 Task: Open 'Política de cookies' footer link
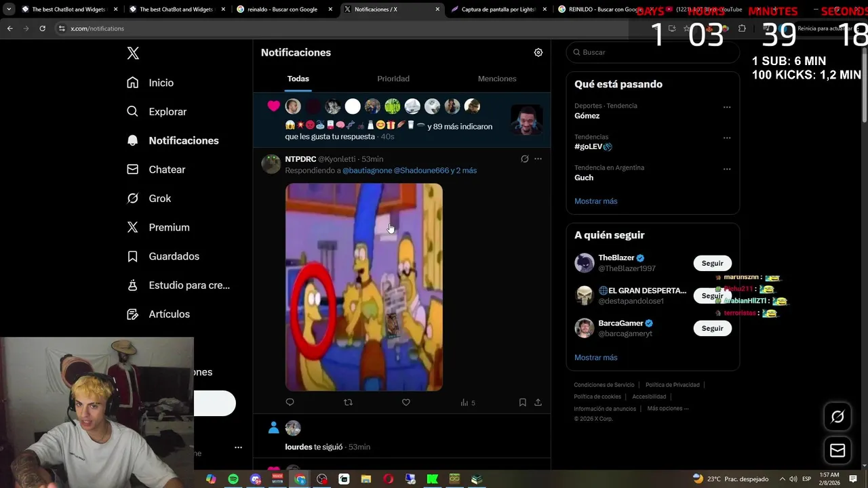pos(597,396)
